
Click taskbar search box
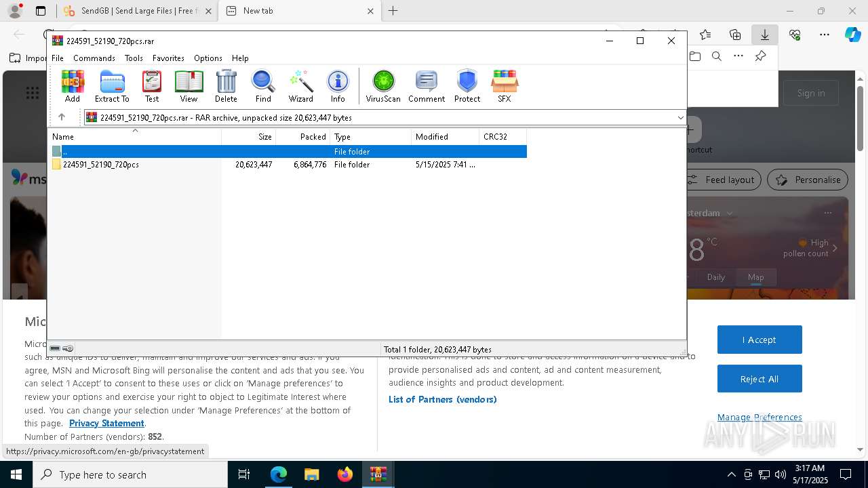coord(130,474)
